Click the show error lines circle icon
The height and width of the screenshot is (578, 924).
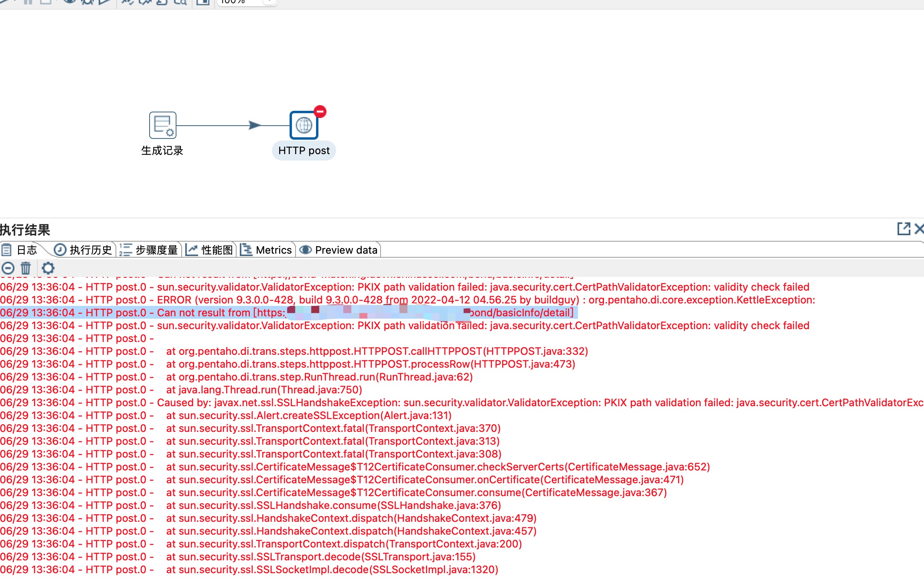[x=8, y=268]
